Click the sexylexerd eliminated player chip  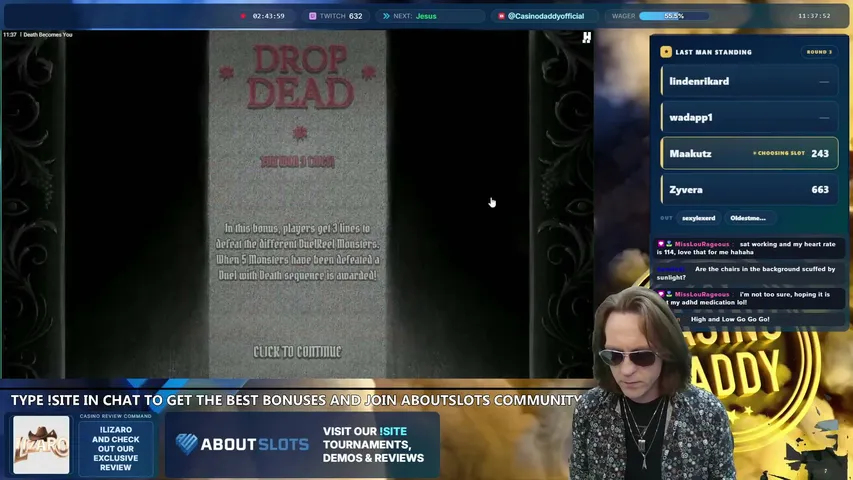699,218
